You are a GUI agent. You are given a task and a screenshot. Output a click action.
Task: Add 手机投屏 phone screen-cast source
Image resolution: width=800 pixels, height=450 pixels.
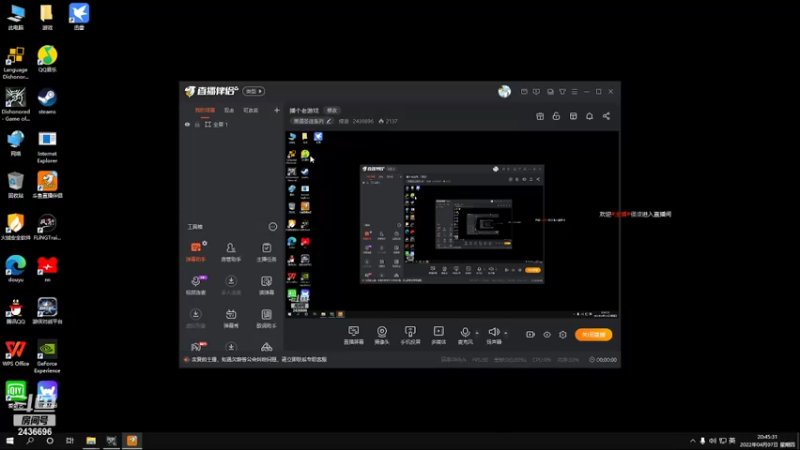click(410, 335)
